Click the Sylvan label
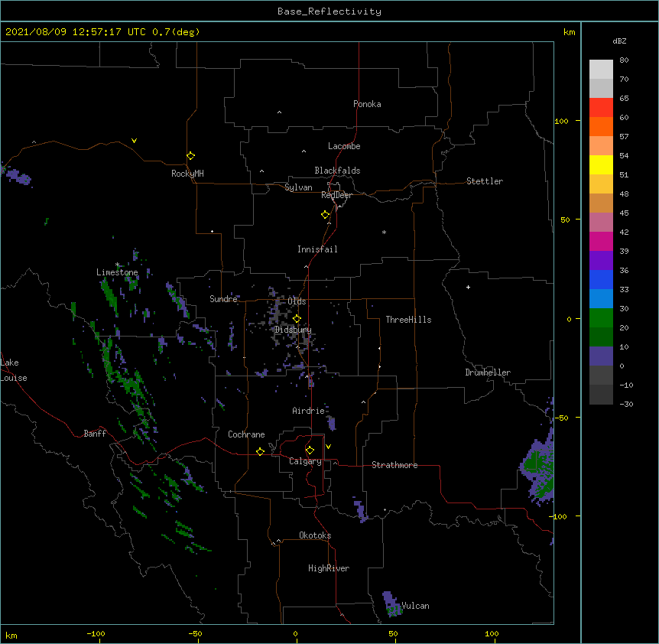This screenshot has height=644, width=659. click(298, 187)
